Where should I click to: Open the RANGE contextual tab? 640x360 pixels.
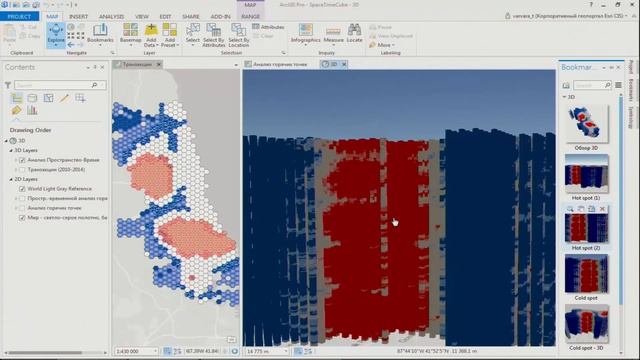point(250,16)
